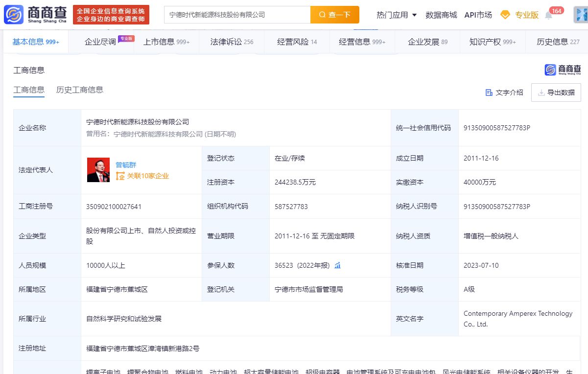
Task: Switch to the 经营风险 tab
Action: click(x=297, y=42)
